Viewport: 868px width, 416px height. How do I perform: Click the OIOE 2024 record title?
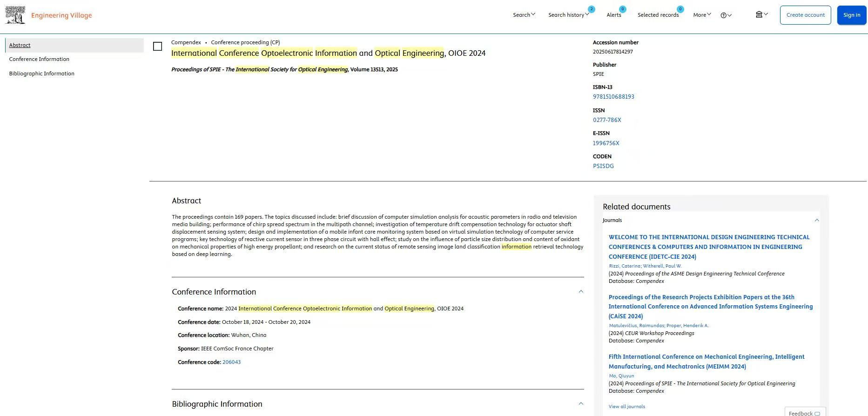[328, 53]
